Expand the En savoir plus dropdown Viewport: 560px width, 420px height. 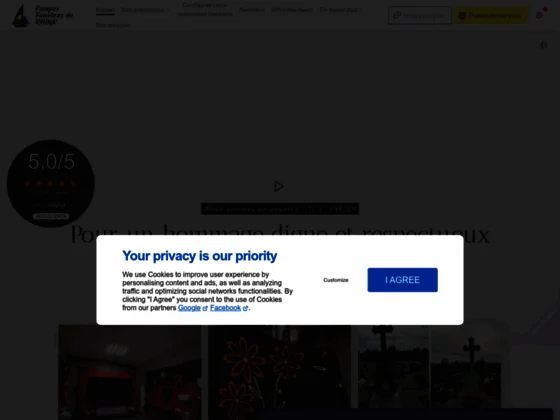click(x=340, y=10)
